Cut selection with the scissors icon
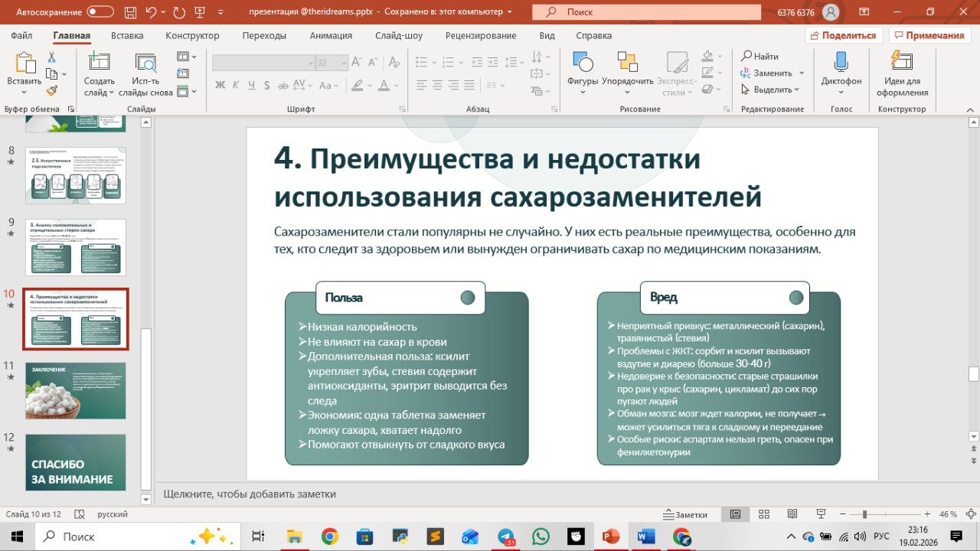 point(52,57)
